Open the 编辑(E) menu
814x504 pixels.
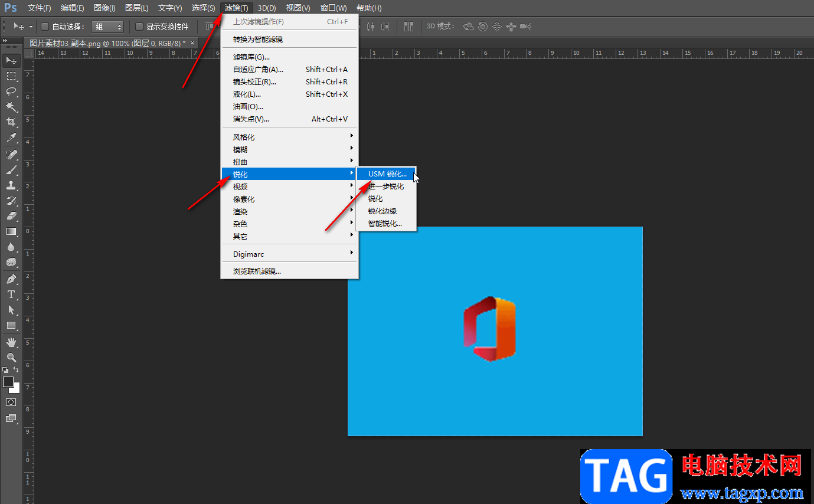pyautogui.click(x=72, y=8)
